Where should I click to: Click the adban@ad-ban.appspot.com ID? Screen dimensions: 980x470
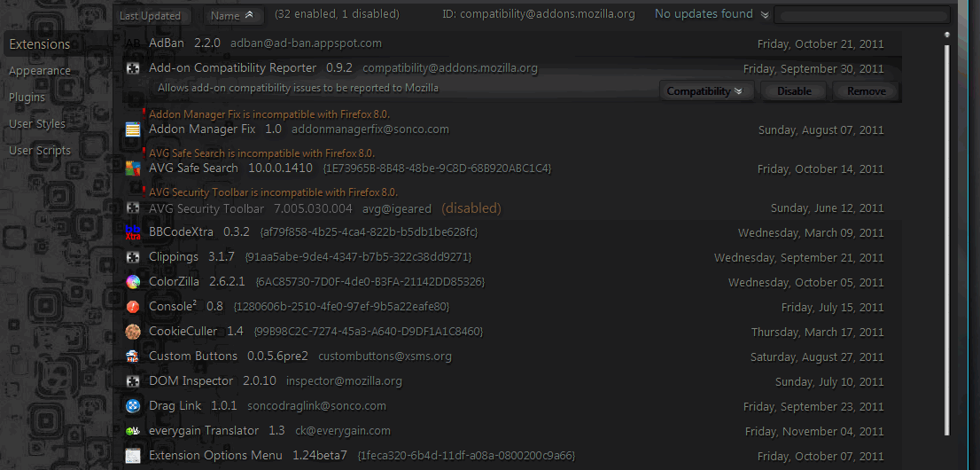pyautogui.click(x=307, y=43)
